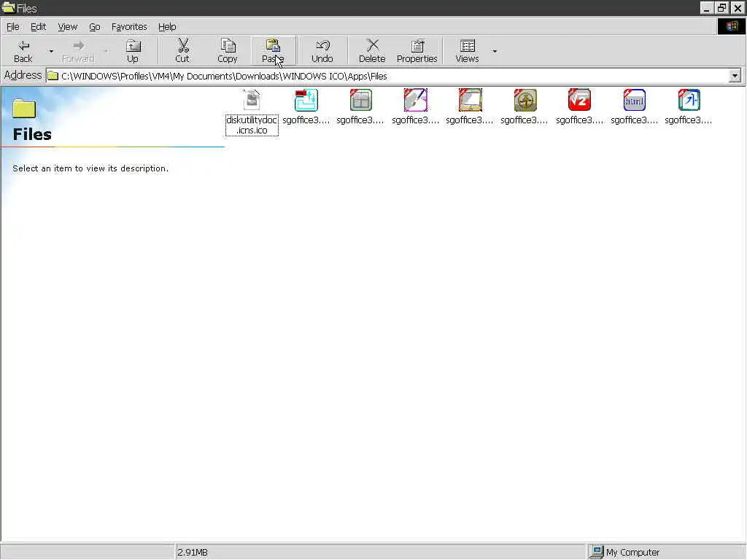The height and width of the screenshot is (560, 747).
Task: Click 'Select an item to view its description' text
Action: tap(90, 168)
